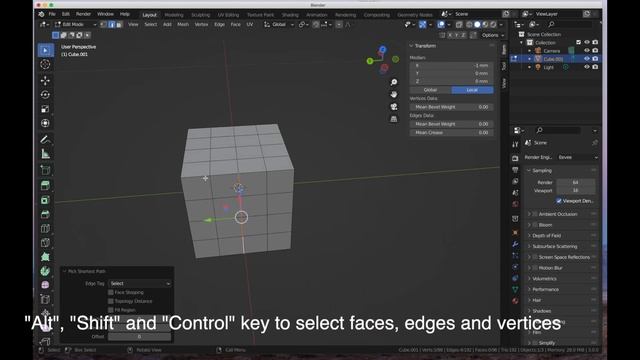Uncheck the Collection exclude checkbox
Viewport: 640px width, 360px height.
click(x=578, y=42)
